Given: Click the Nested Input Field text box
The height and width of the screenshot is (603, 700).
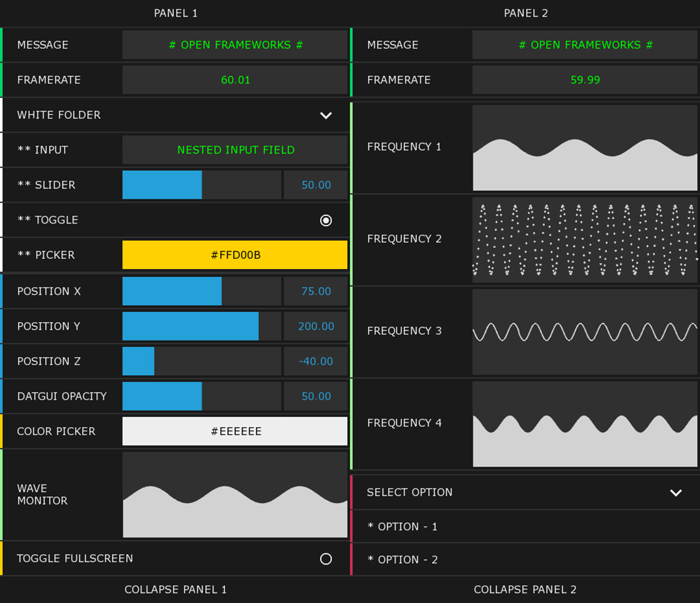Looking at the screenshot, I should point(235,150).
